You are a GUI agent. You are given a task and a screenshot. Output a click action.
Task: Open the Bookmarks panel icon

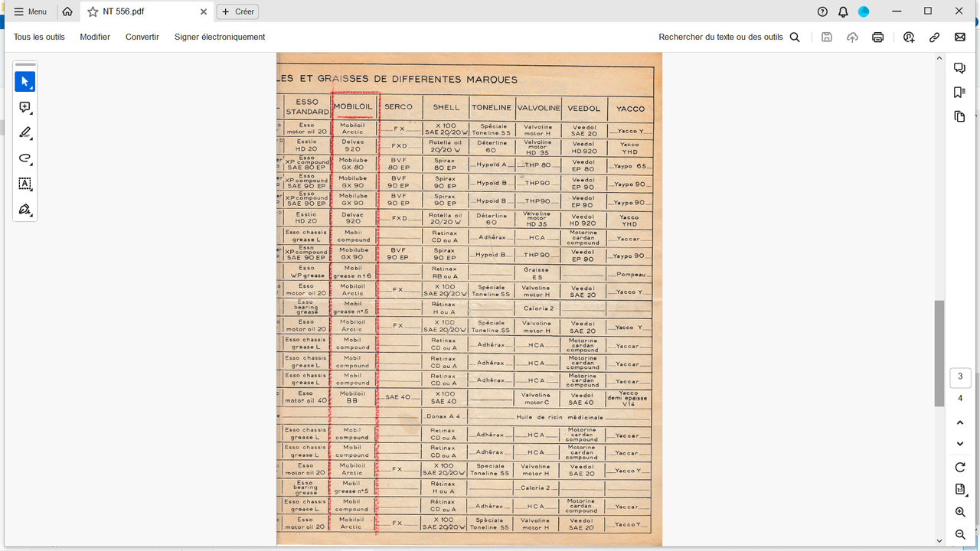[959, 92]
